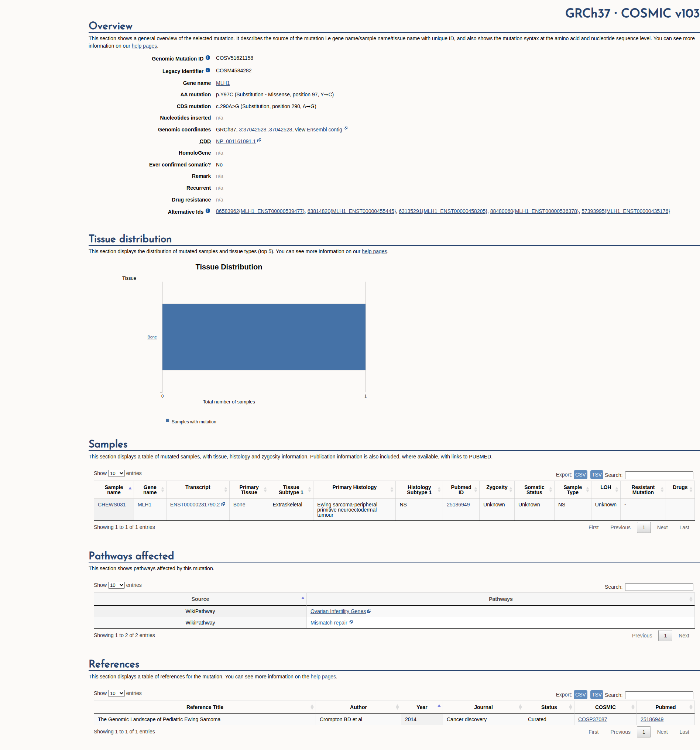This screenshot has height=750, width=700.
Task: Open help pages link in References description
Action: coord(323,677)
